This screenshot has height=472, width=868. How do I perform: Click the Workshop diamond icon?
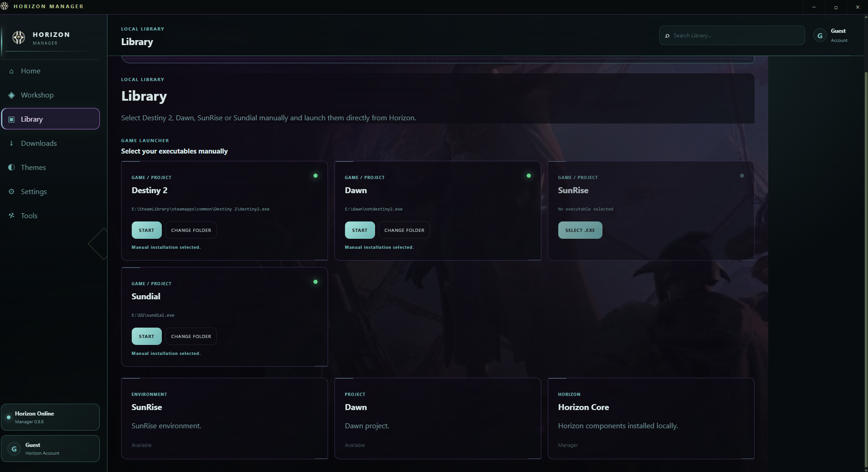(11, 95)
